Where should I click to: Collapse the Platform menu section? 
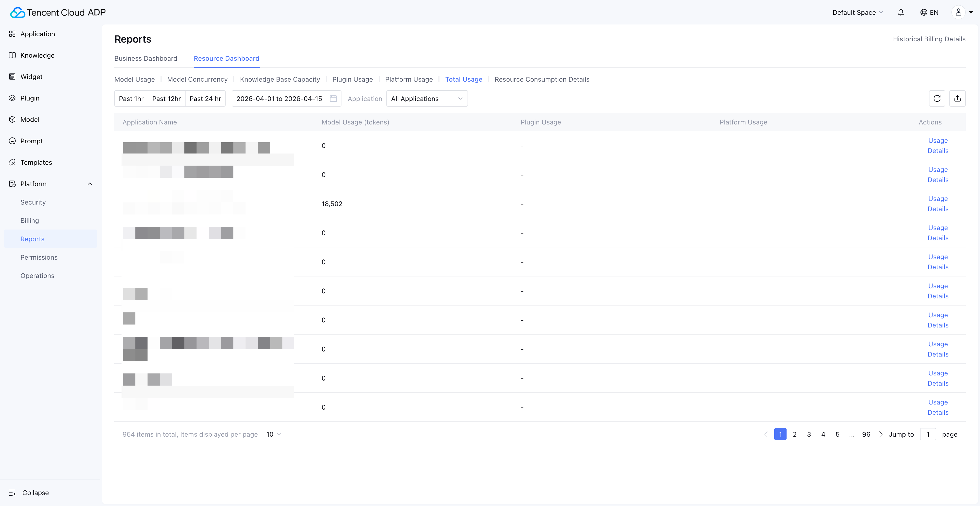(x=90, y=184)
